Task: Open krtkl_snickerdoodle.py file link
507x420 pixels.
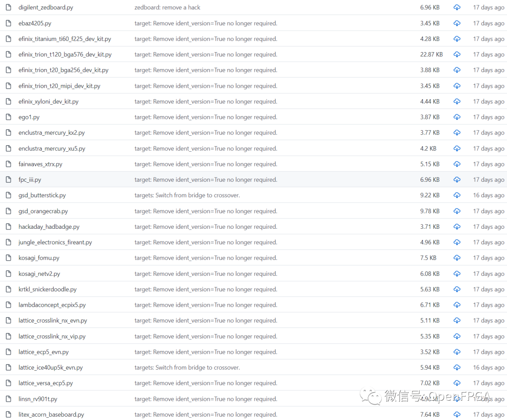Action: [x=47, y=289]
